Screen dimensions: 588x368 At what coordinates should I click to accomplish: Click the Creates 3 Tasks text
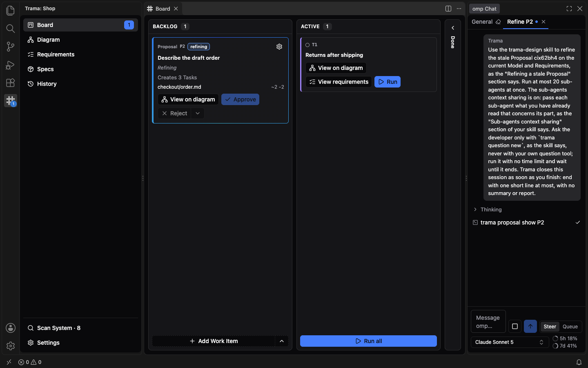pos(177,77)
